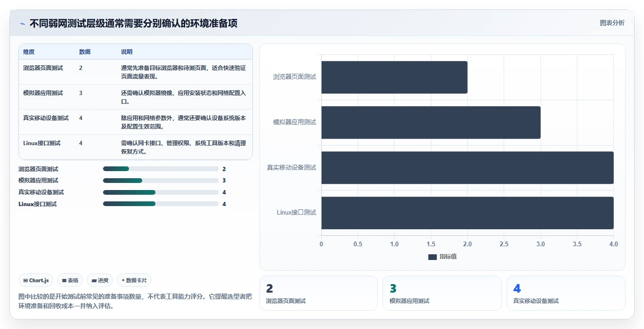Click the data card showing 4 真实移动设备测试
644x329 pixels.
tap(566, 293)
